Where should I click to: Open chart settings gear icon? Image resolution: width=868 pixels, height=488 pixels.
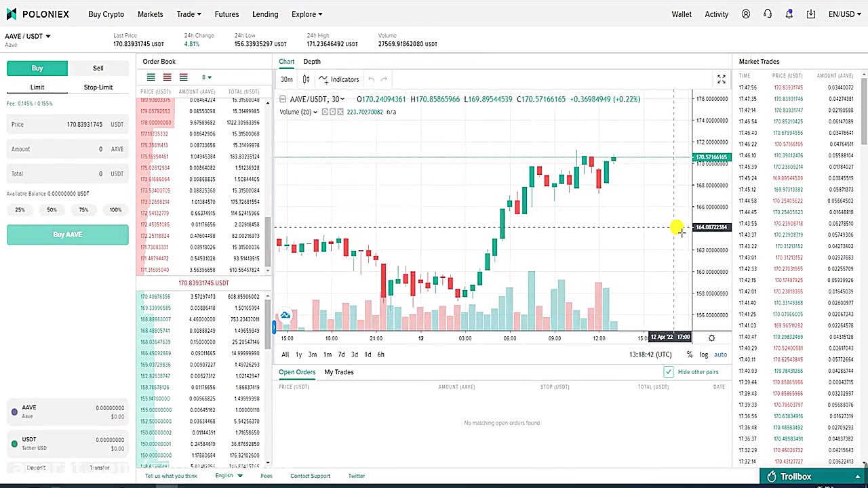711,338
